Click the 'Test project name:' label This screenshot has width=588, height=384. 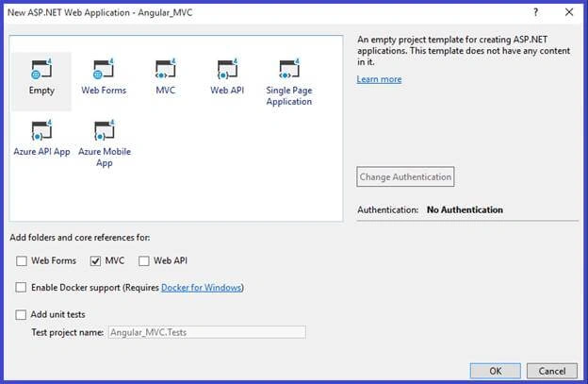(x=68, y=332)
